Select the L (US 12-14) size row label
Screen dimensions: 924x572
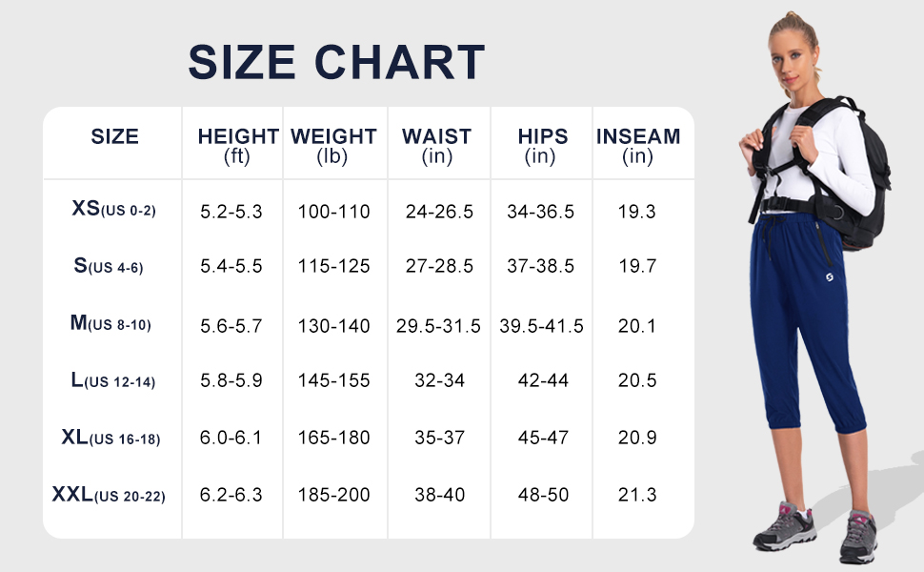(112, 381)
